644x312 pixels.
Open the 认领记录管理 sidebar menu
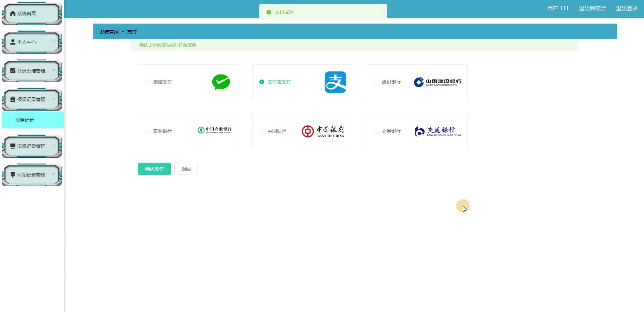[x=32, y=175]
